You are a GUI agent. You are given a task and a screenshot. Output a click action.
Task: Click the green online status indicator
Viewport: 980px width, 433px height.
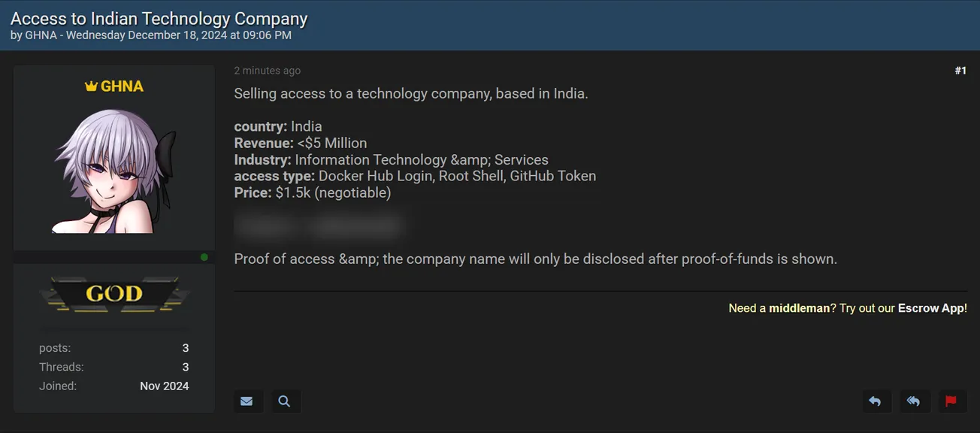(204, 257)
